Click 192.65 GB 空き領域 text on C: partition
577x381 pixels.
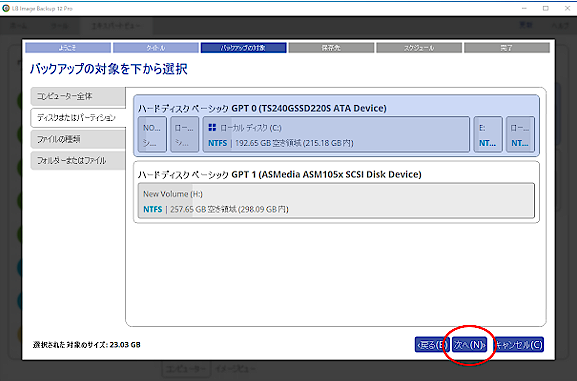294,143
